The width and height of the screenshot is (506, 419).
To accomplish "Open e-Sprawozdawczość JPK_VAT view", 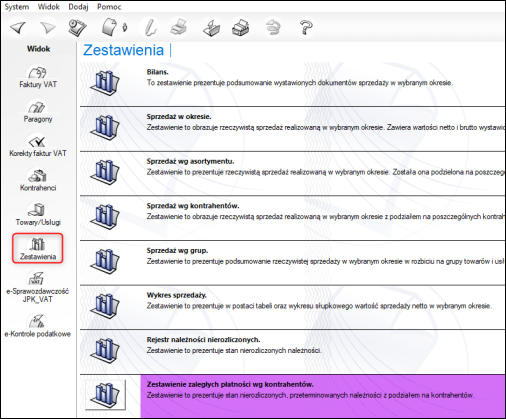I will click(x=38, y=287).
